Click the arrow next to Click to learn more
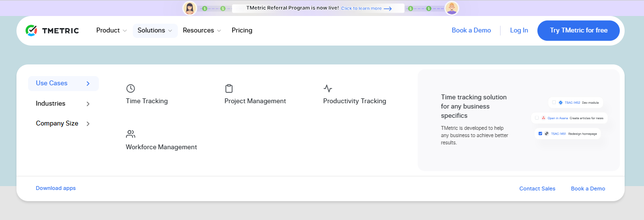The image size is (644, 220). [x=388, y=8]
